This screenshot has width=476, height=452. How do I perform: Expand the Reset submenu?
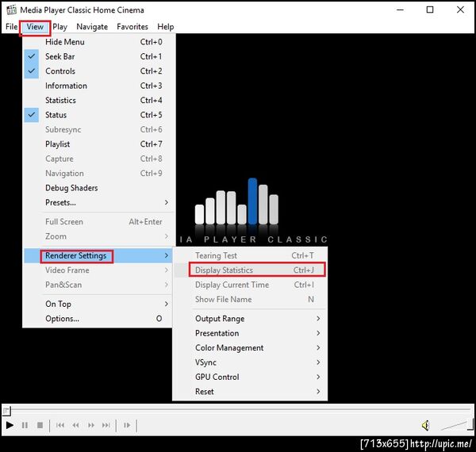coord(250,391)
